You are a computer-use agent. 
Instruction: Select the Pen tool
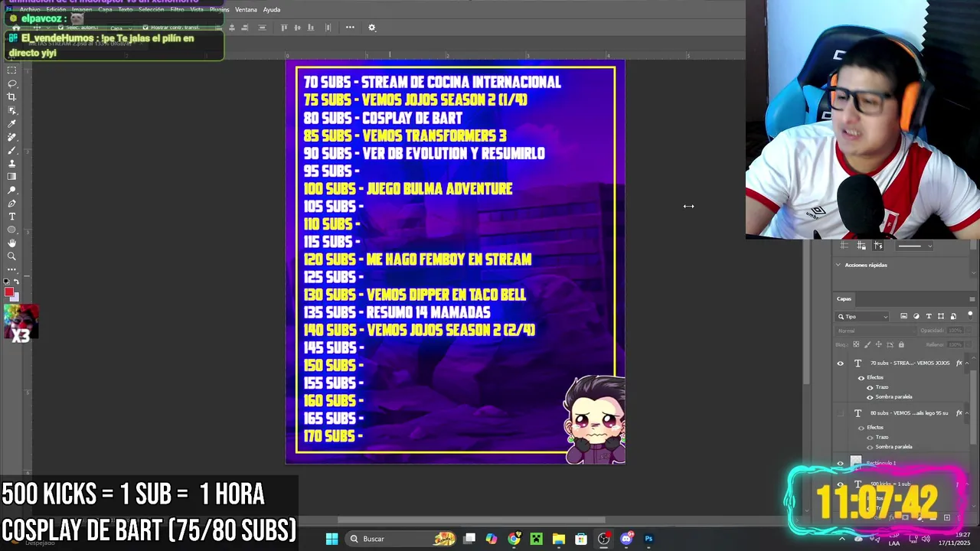coord(11,204)
